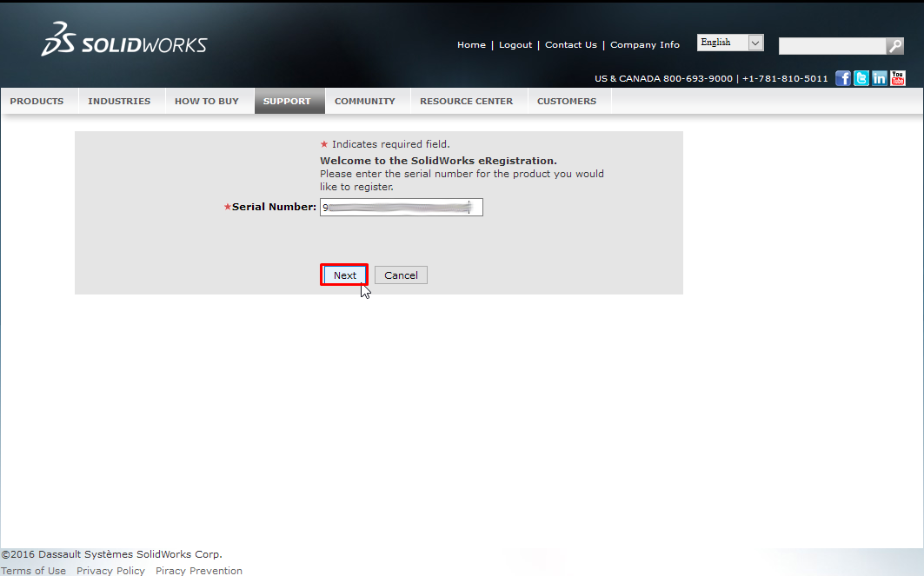Go to the Industries tab

pyautogui.click(x=119, y=102)
